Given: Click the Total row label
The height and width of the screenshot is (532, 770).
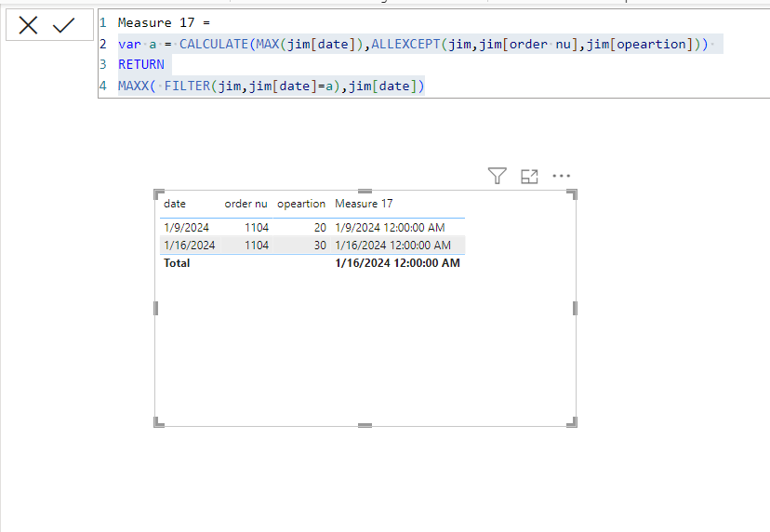Looking at the screenshot, I should (177, 263).
